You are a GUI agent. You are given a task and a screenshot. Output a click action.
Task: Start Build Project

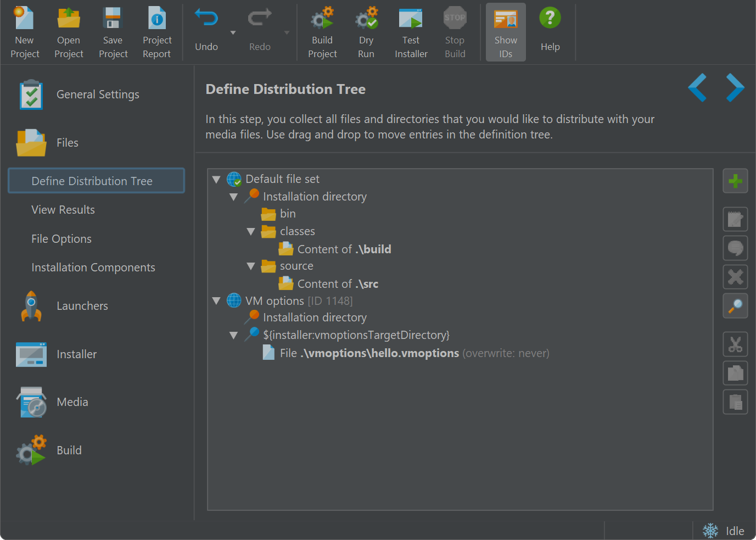click(x=322, y=32)
